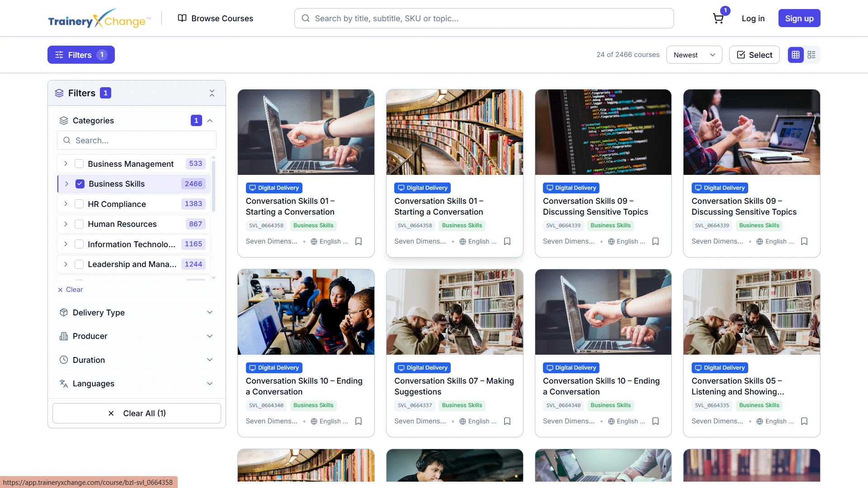
Task: Open title 'Conversation Skills 07 – Making Suggestions'
Action: [454, 386]
